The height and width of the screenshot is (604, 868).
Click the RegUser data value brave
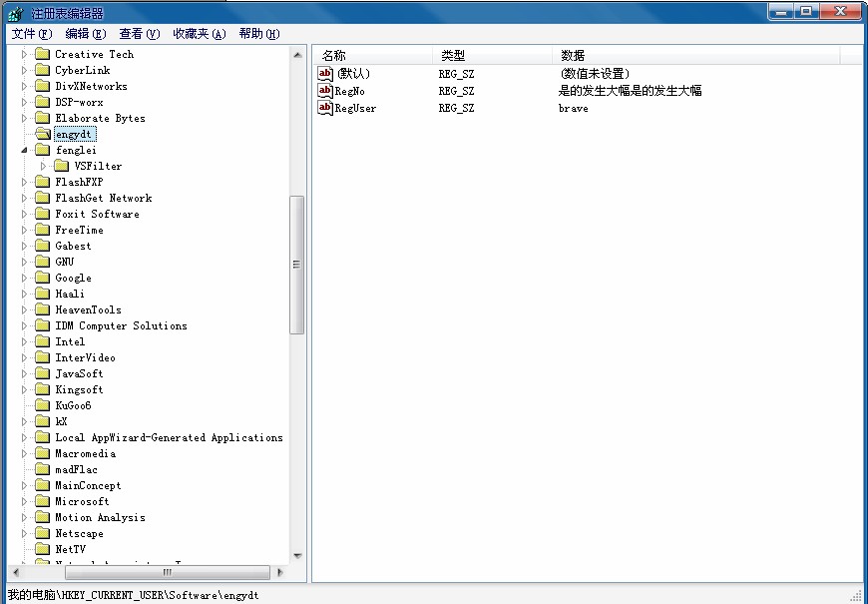click(573, 108)
